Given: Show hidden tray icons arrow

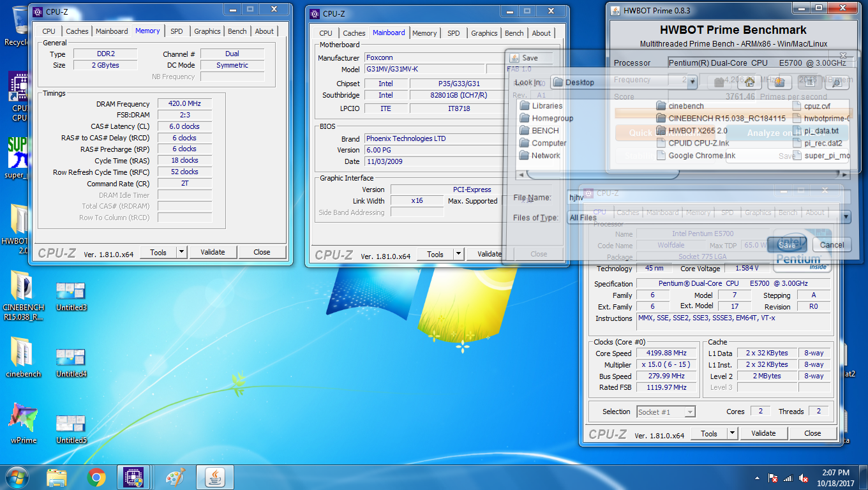Looking at the screenshot, I should (x=757, y=478).
